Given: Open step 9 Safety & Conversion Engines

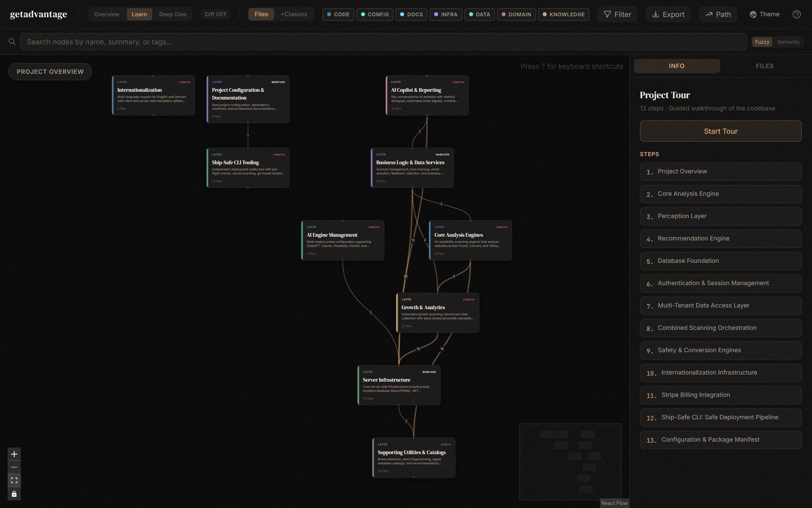Looking at the screenshot, I should (x=721, y=351).
